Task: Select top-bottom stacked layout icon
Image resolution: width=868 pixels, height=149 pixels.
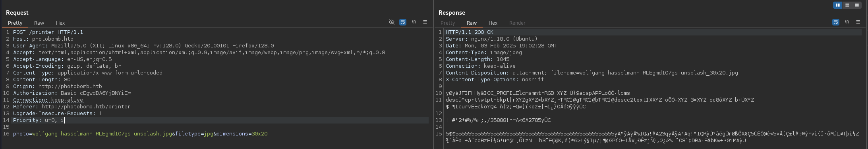Action: pos(847,5)
